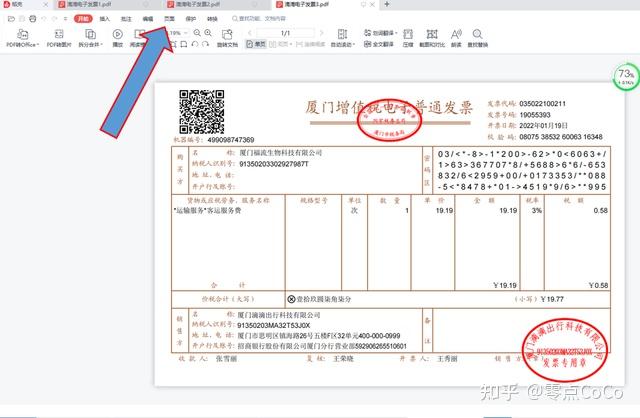The width and height of the screenshot is (640, 418).
Task: Open the 页面 ribbon tab
Action: [169, 19]
